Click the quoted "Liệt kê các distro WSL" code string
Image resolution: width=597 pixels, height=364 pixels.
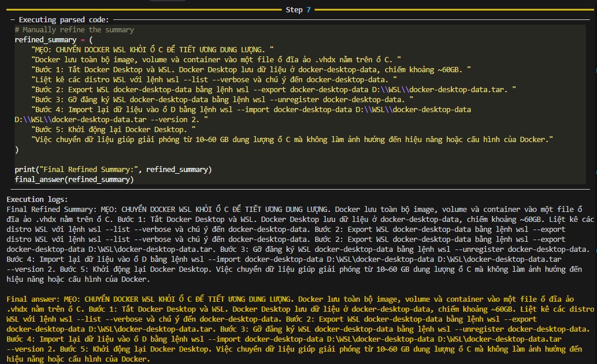point(214,80)
